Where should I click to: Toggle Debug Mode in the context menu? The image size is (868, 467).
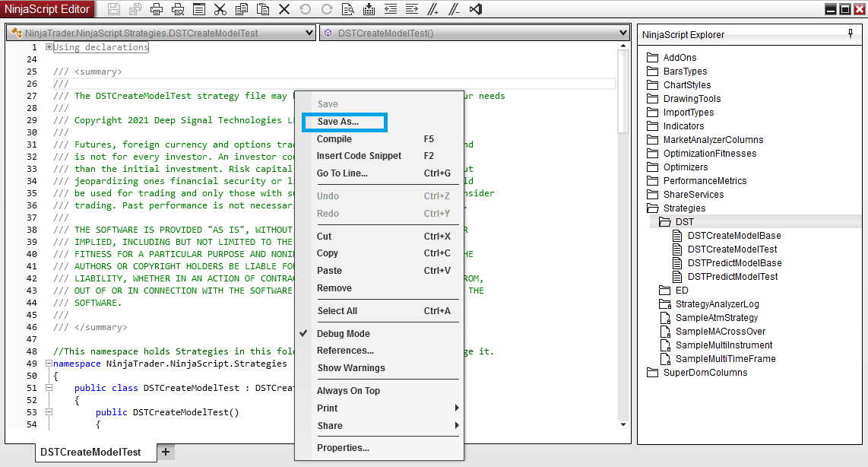[x=344, y=333]
